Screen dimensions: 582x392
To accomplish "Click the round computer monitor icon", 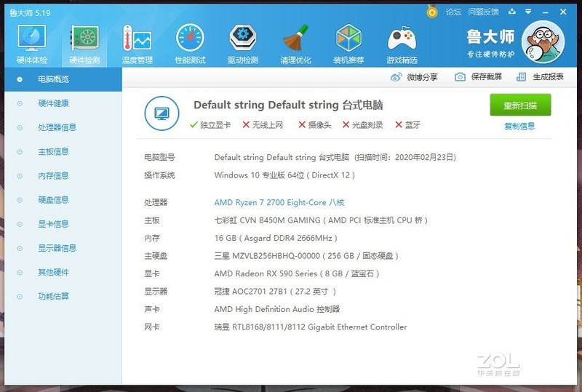I will pyautogui.click(x=162, y=113).
